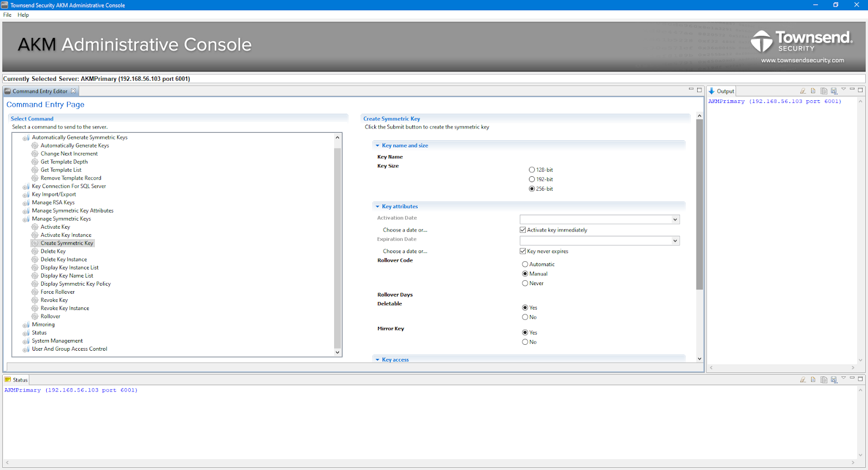Click the copy pages icon in the Status toolbar

click(x=824, y=379)
